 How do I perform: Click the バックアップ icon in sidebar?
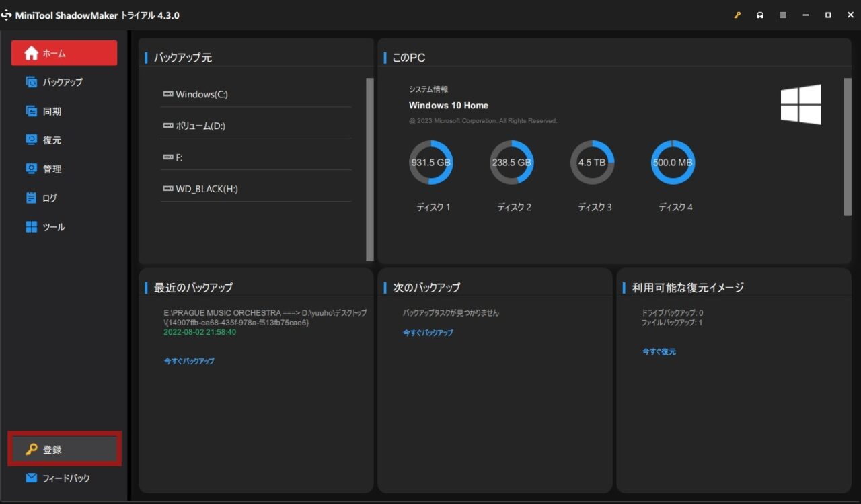[31, 82]
